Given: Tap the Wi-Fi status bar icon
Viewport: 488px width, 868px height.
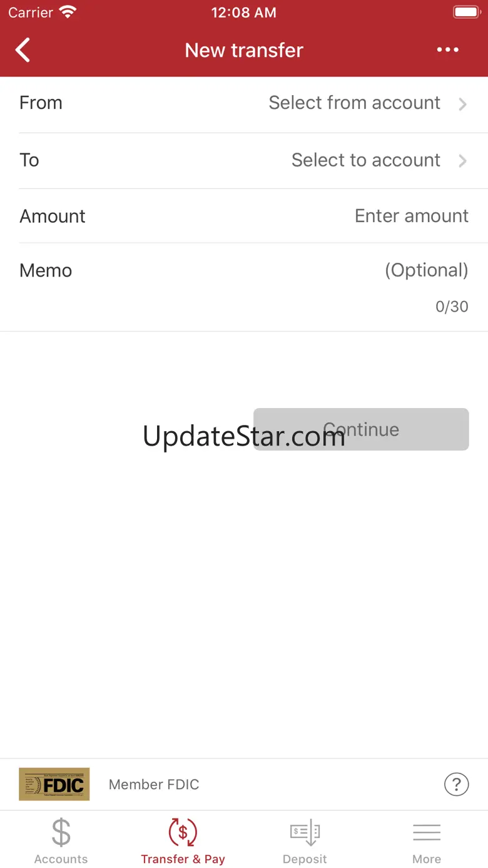Looking at the screenshot, I should pos(68,12).
